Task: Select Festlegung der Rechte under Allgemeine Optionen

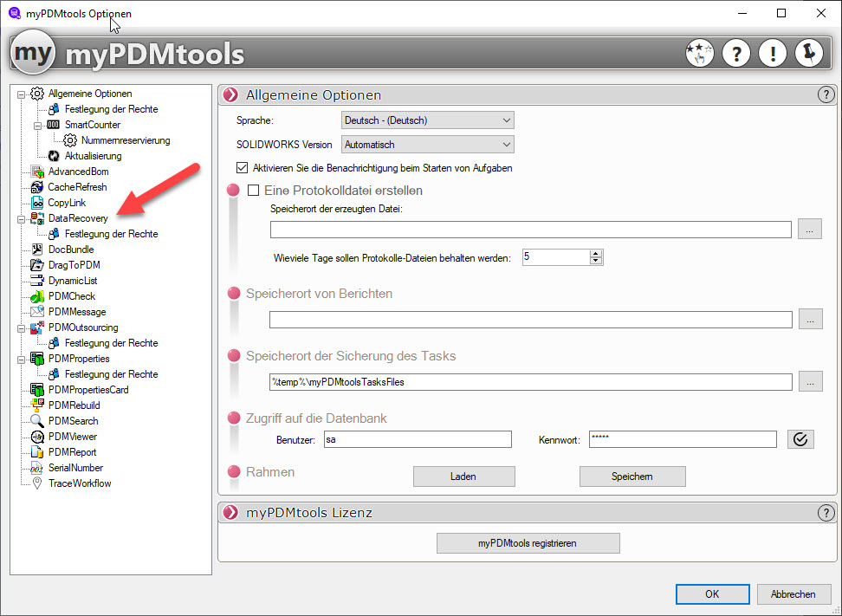Action: (111, 109)
